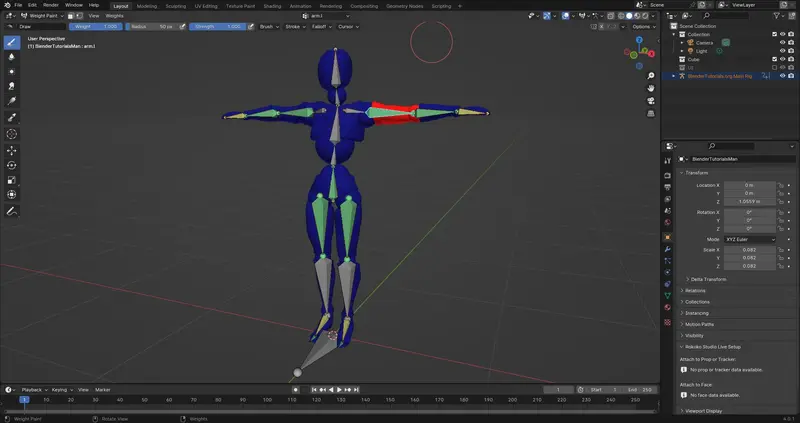The width and height of the screenshot is (800, 423).
Task: Expand the Delta Transform panel
Action: pyautogui.click(x=706, y=279)
